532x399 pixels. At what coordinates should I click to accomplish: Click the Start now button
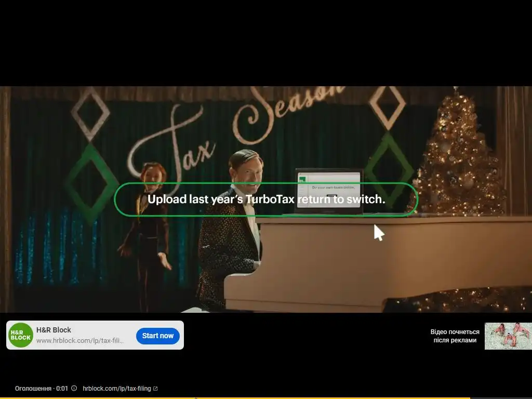(x=158, y=336)
